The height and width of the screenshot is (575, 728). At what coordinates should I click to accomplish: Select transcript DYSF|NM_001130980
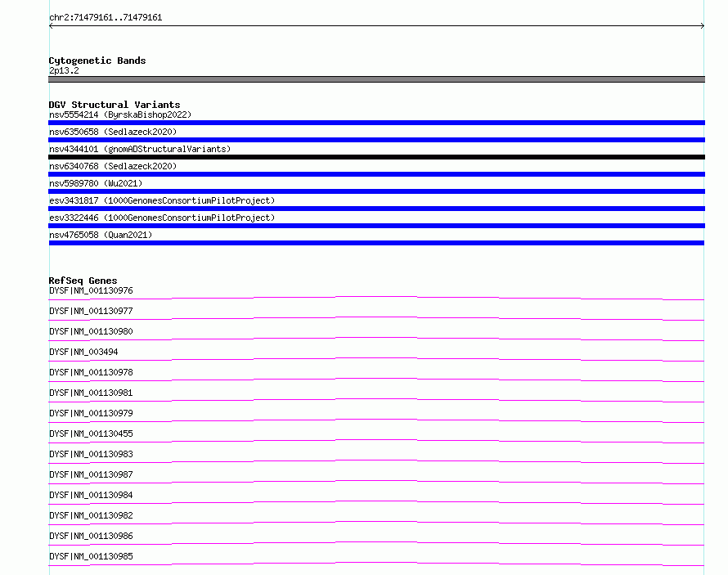(91, 331)
